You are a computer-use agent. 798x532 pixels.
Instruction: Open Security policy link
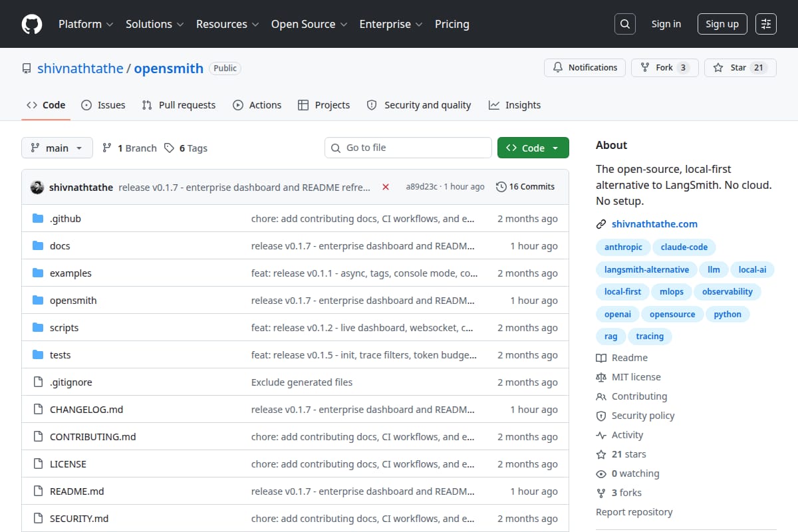(x=635, y=416)
